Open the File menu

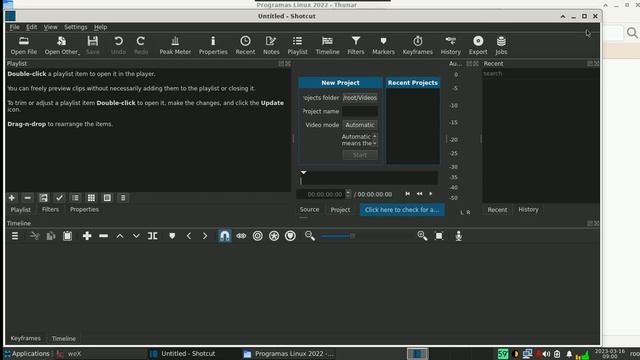15,27
